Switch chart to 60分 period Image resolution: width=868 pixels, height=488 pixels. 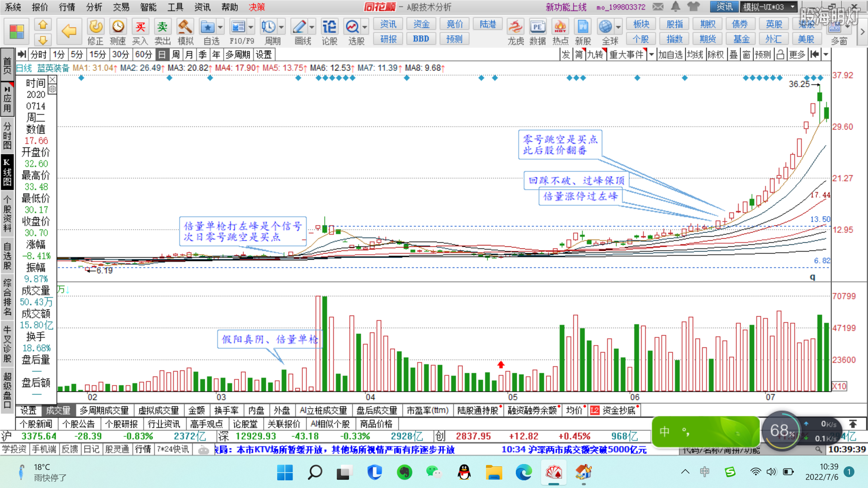pos(143,55)
